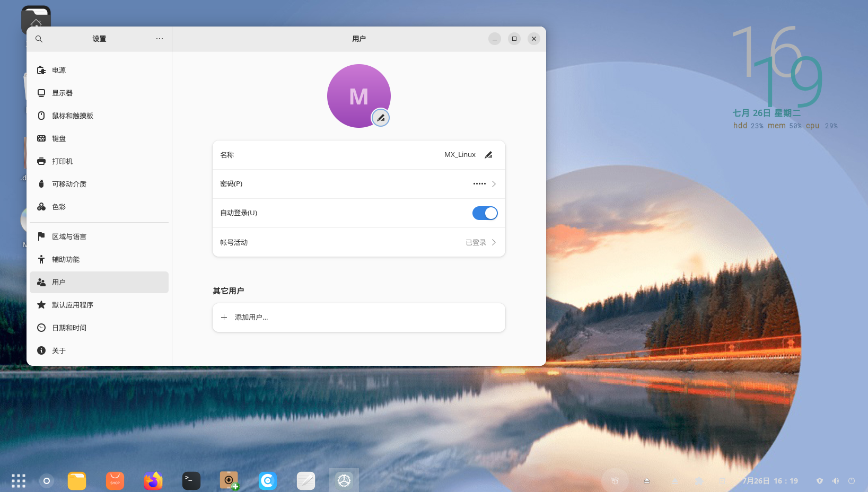The height and width of the screenshot is (492, 868).
Task: Select 默认应用程序 in settings sidebar
Action: click(x=99, y=305)
